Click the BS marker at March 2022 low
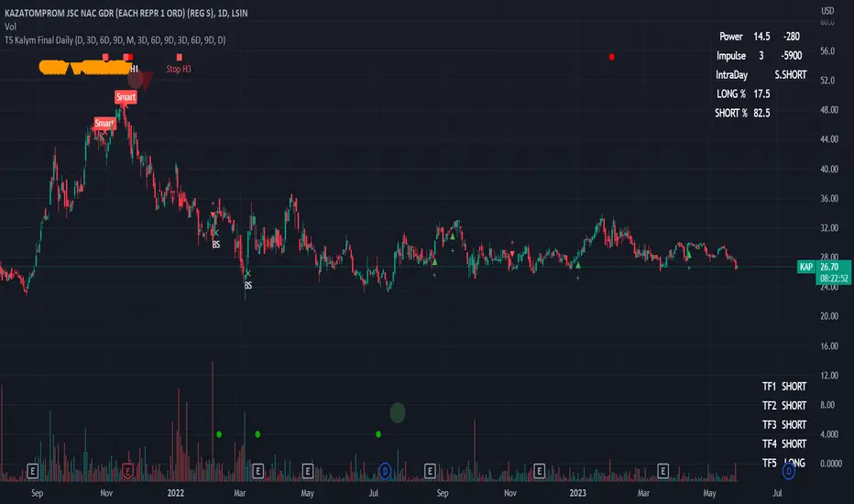 [x=247, y=285]
